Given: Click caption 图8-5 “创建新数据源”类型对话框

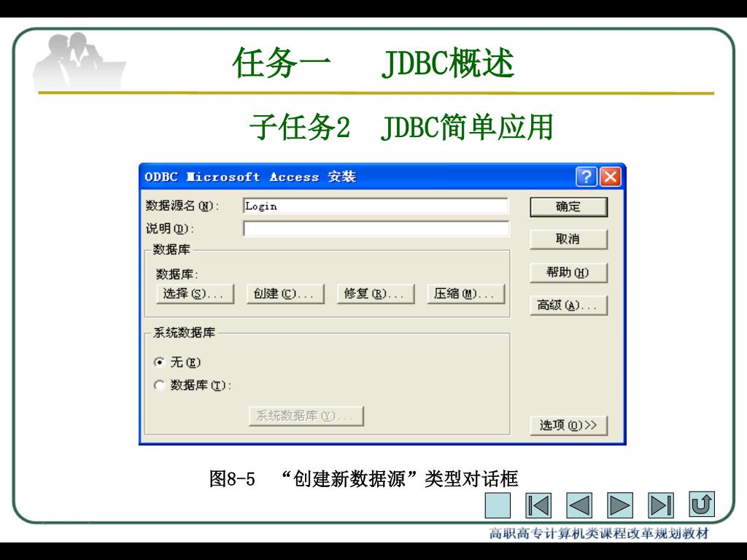Looking at the screenshot, I should click(363, 478).
